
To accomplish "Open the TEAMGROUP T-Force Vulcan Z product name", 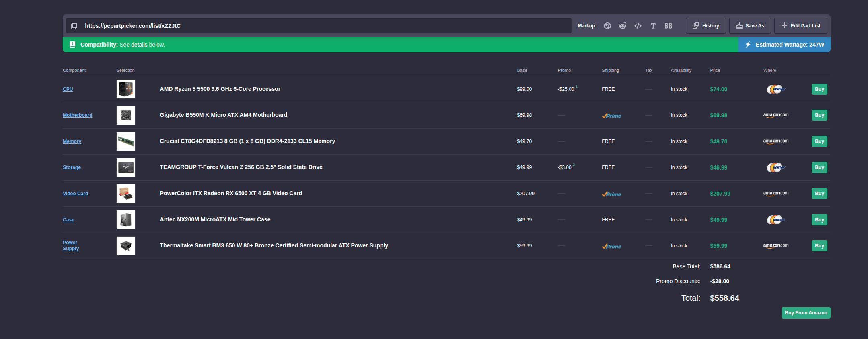I will (241, 167).
